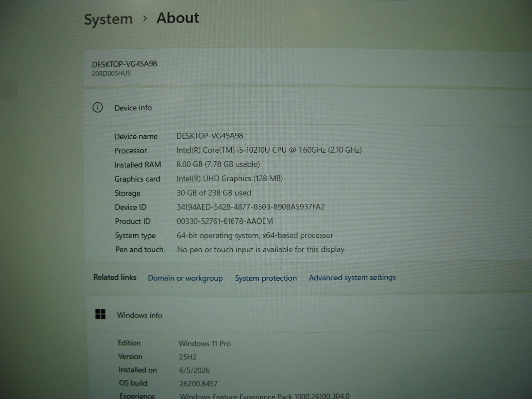Select model text 20RD005HUS
The width and height of the screenshot is (532, 399).
point(111,73)
